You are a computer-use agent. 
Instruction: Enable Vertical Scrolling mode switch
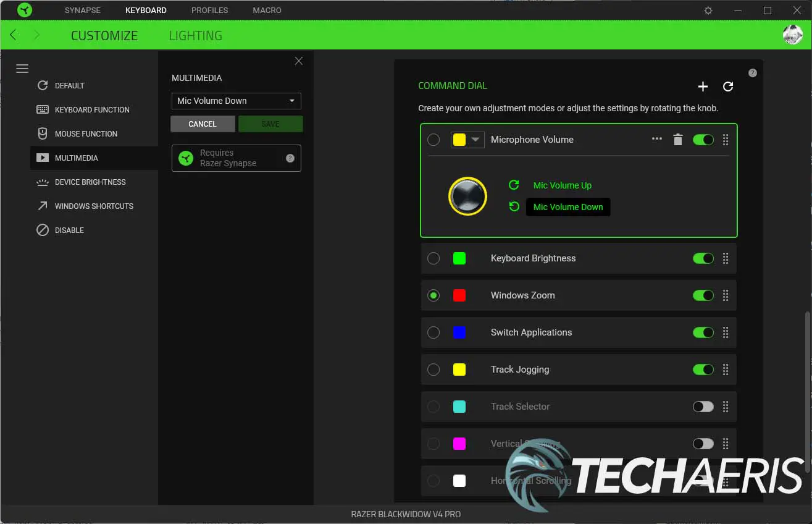(x=703, y=444)
